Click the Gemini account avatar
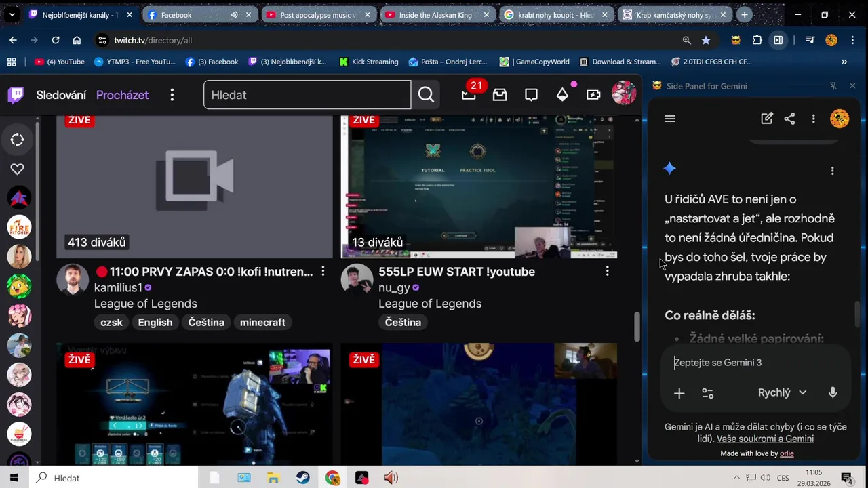 pyautogui.click(x=840, y=119)
